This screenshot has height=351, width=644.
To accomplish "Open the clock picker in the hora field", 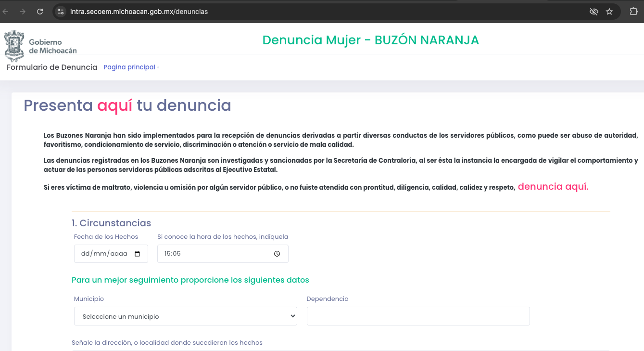I will click(x=277, y=254).
